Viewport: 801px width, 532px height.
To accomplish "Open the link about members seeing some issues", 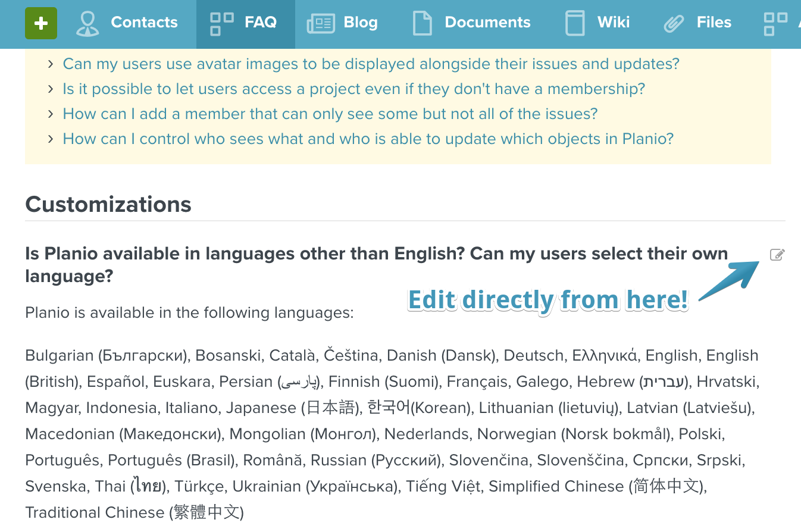I will (x=330, y=114).
